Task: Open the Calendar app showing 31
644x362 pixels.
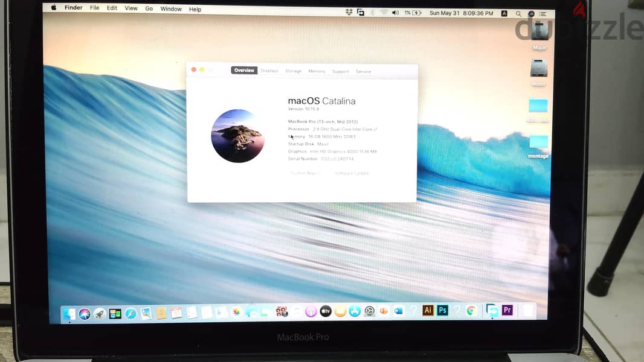Action: (176, 313)
